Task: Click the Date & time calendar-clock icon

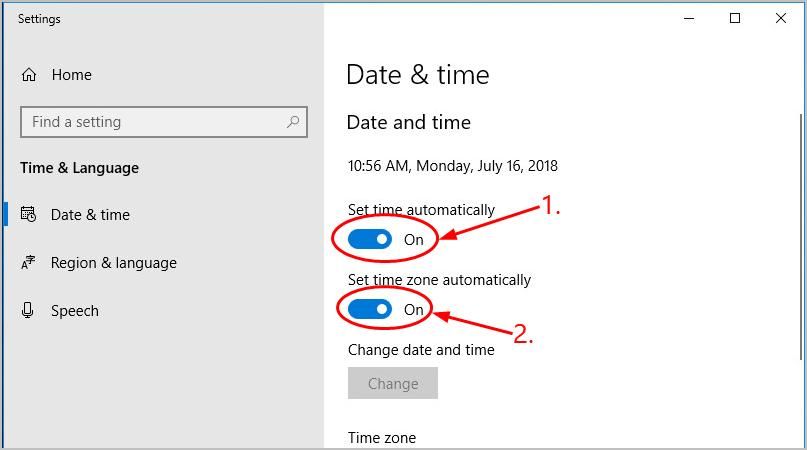Action: (29, 215)
